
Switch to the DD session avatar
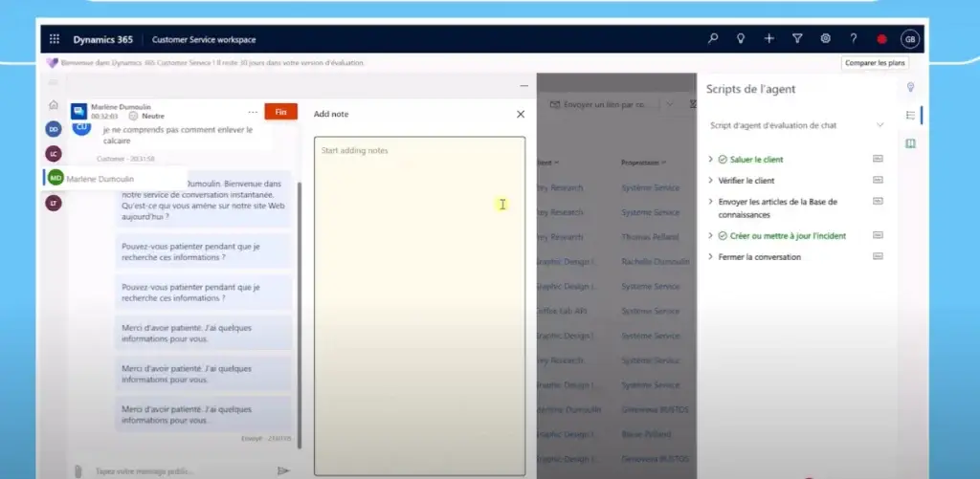[54, 129]
